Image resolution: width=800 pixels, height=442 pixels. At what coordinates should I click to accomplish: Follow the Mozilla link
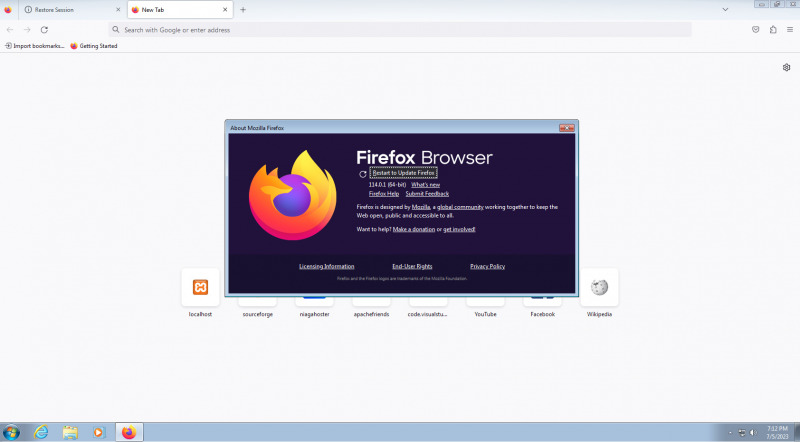coord(421,207)
